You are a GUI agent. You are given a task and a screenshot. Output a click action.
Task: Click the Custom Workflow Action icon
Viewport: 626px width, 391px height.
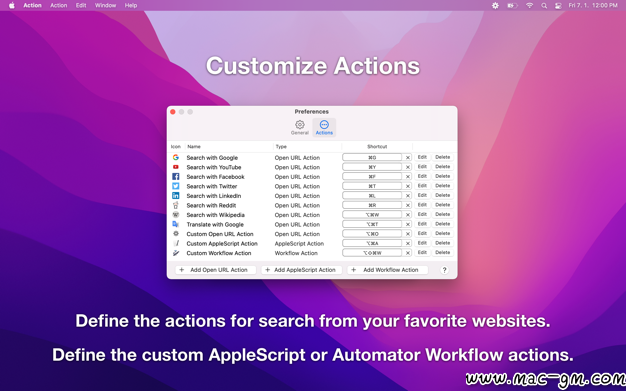tap(176, 253)
